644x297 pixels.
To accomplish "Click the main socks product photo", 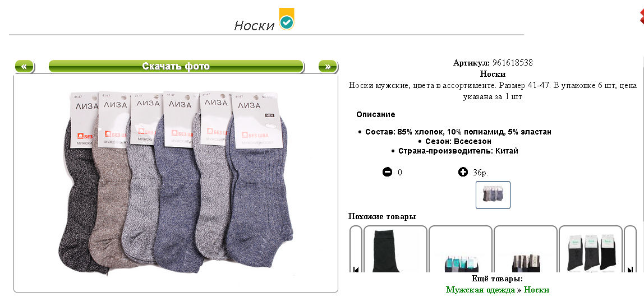I will click(176, 183).
